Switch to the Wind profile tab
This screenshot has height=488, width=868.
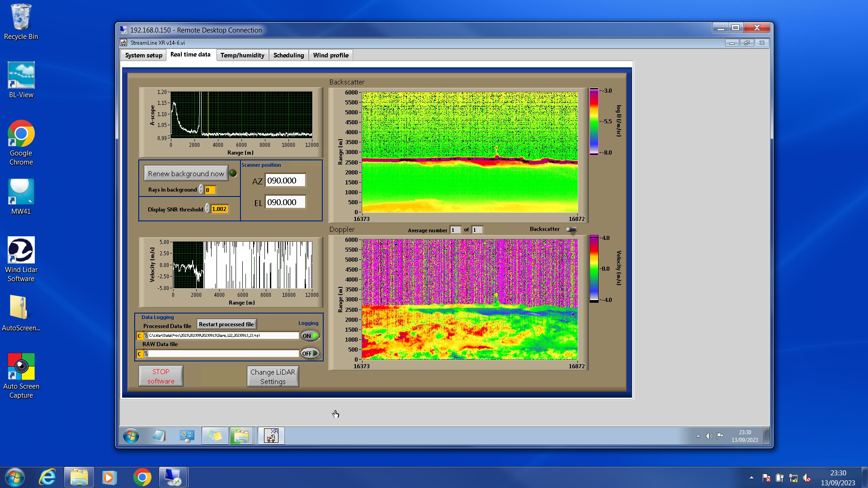(330, 55)
